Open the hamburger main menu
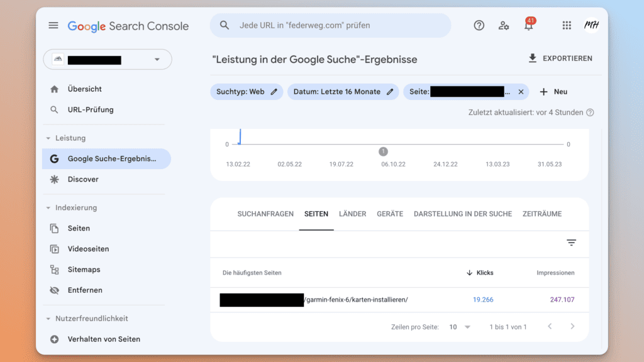Viewport: 644px width, 362px height. point(53,25)
